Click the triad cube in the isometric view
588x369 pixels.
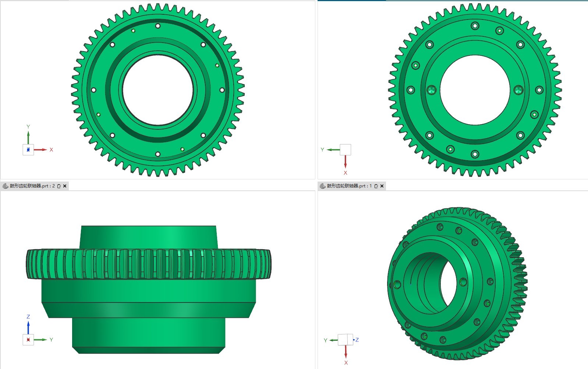(345, 340)
